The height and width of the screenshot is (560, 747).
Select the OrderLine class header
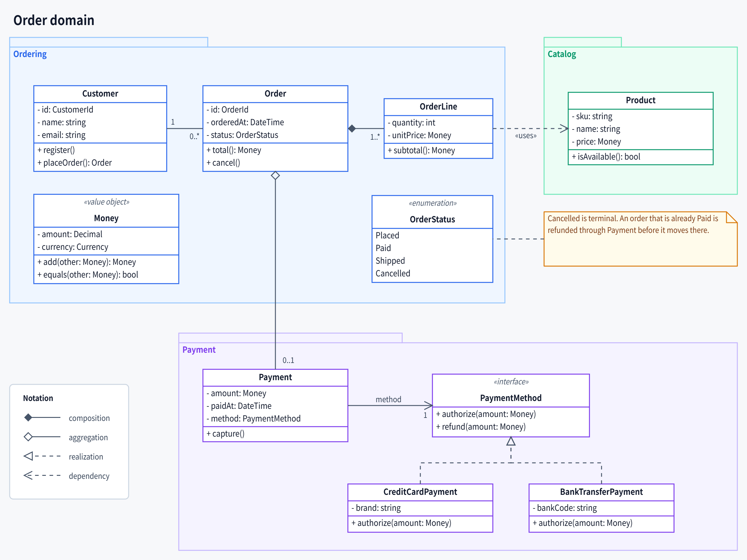(438, 107)
